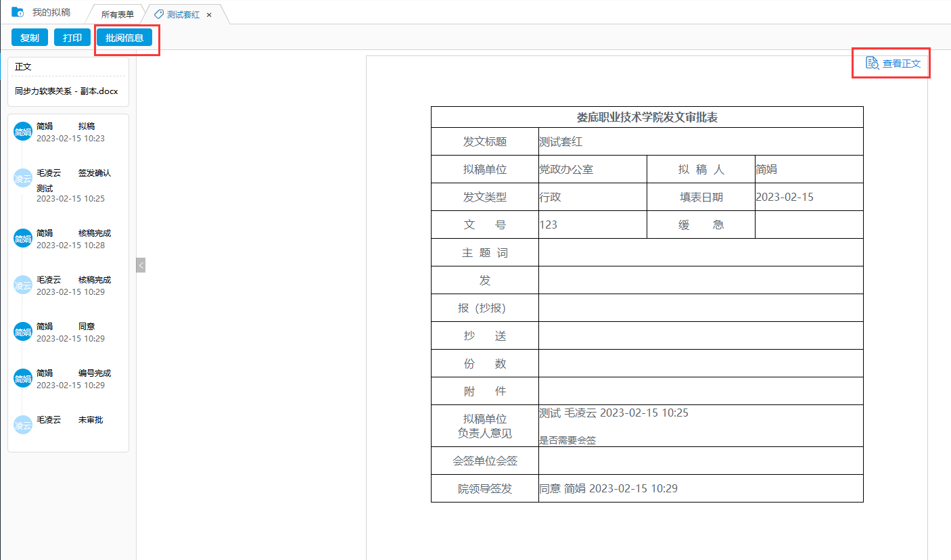
Task: Click 简娟 avatar beside 拟稿 step
Action: pos(23,132)
